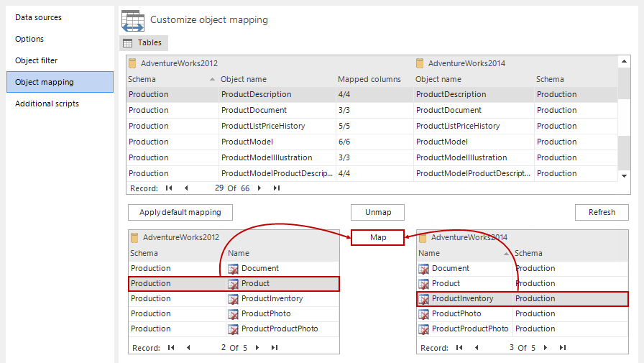Select Document in AdventureWorks2014 unmapped list
This screenshot has width=644, height=363.
point(523,269)
